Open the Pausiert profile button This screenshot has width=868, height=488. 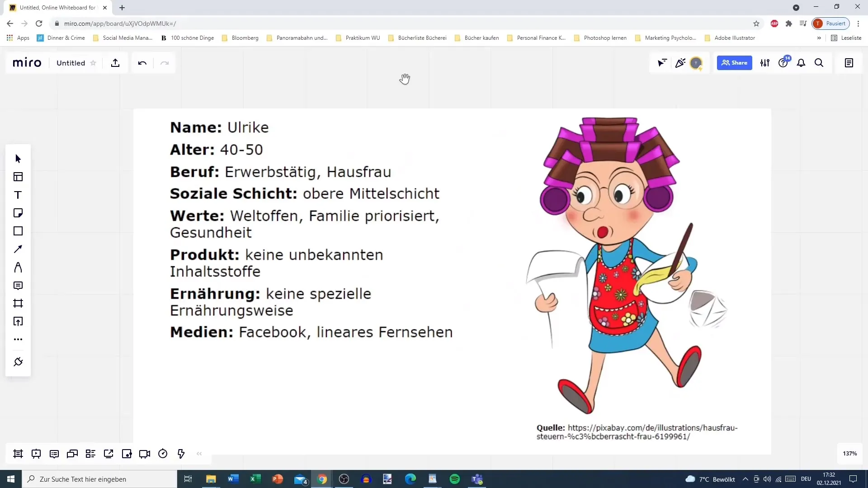(831, 23)
